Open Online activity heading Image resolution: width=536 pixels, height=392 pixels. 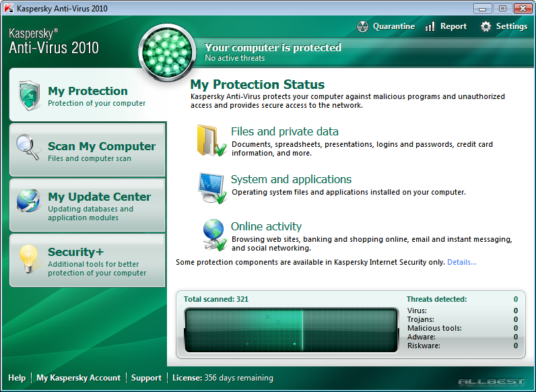[266, 226]
